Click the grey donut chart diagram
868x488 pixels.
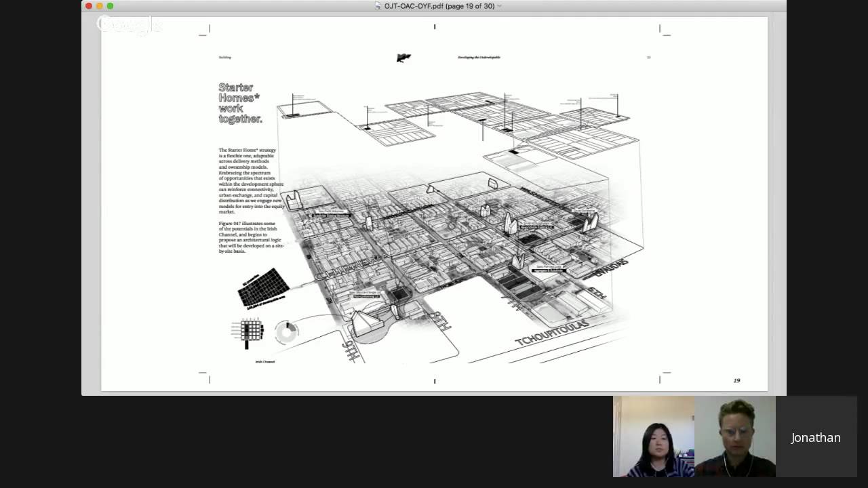tap(287, 332)
